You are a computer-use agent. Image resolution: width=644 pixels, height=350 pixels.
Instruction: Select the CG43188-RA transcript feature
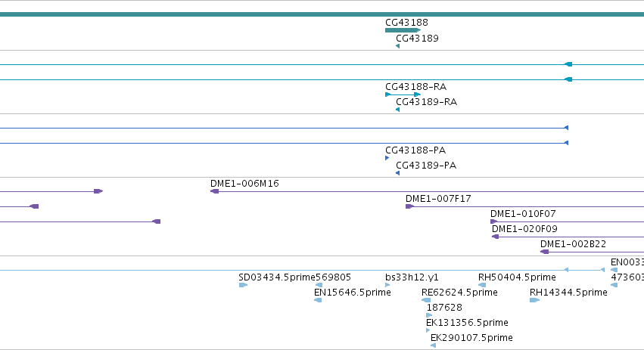click(403, 94)
